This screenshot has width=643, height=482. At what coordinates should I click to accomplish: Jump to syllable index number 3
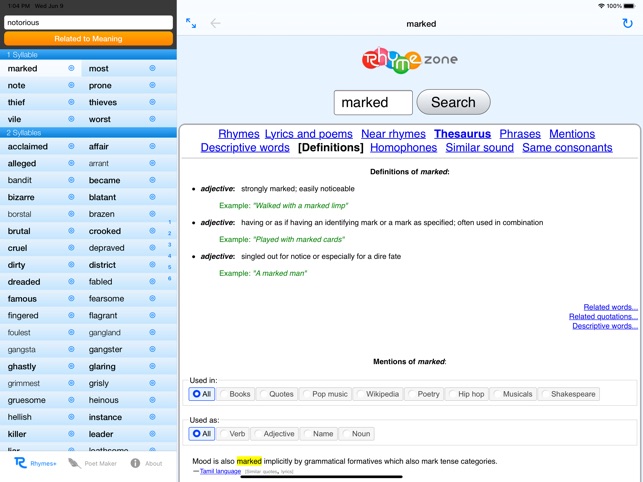(x=170, y=245)
